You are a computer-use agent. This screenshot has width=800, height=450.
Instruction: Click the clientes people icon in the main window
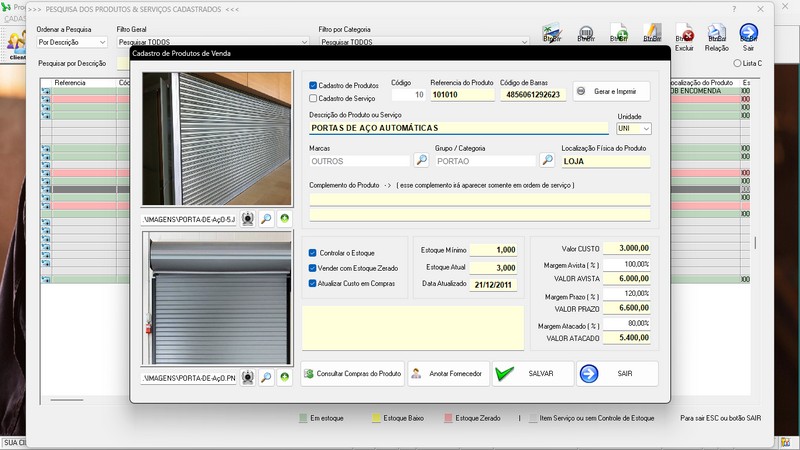[x=16, y=45]
